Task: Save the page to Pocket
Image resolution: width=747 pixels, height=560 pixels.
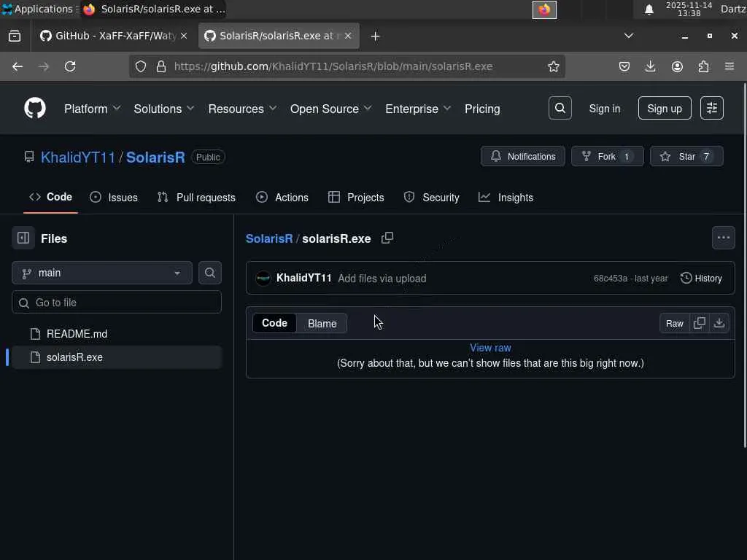Action: (x=624, y=66)
